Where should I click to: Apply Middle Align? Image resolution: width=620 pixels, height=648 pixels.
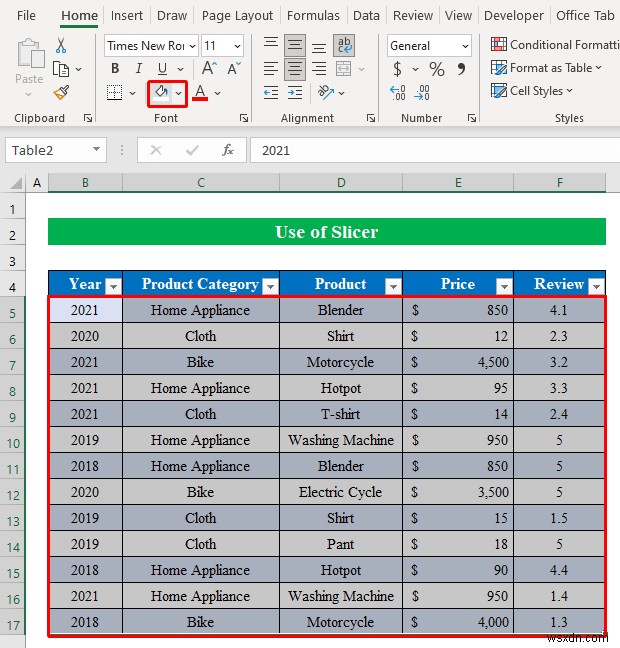click(295, 45)
